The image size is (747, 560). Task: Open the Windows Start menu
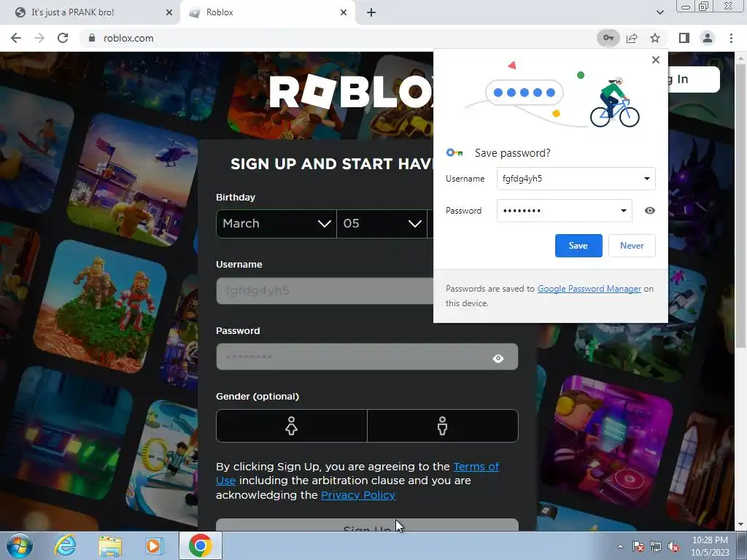(x=19, y=545)
